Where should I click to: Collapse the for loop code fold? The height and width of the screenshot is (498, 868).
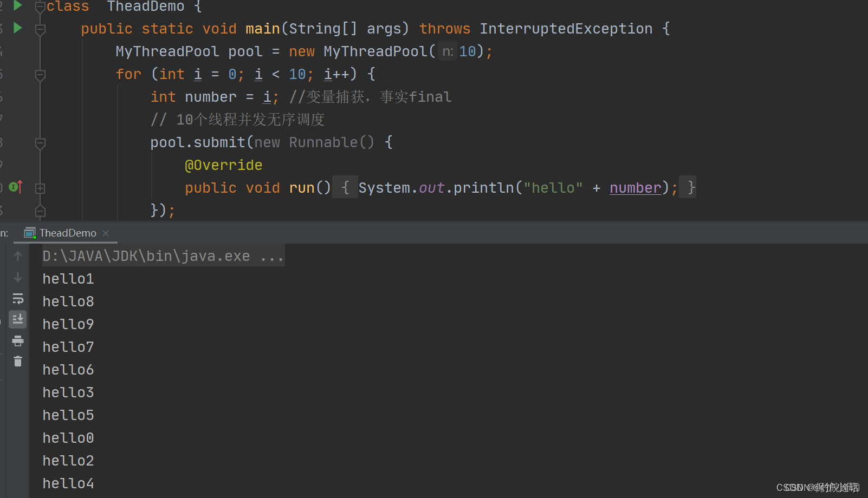click(40, 75)
